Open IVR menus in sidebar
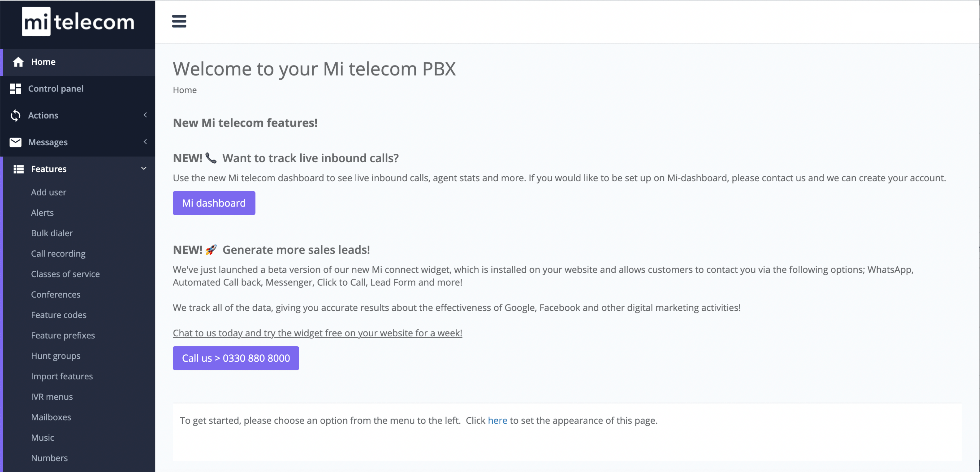The height and width of the screenshot is (472, 980). pos(52,397)
